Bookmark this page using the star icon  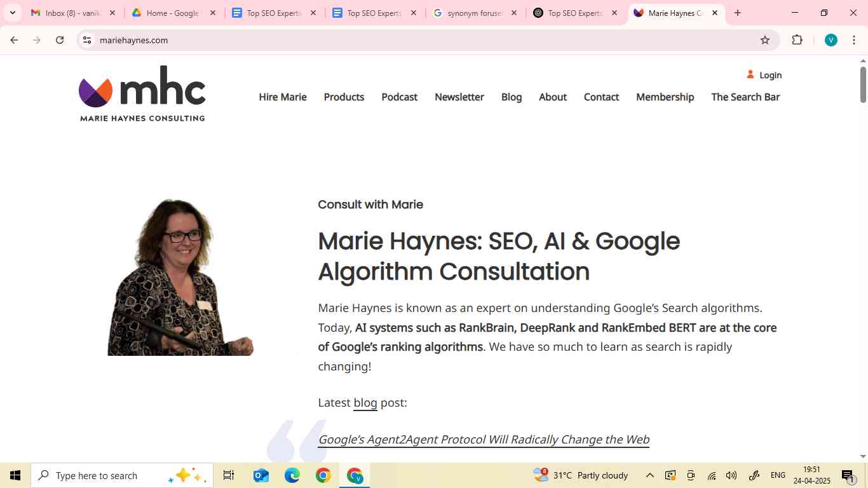pos(764,39)
